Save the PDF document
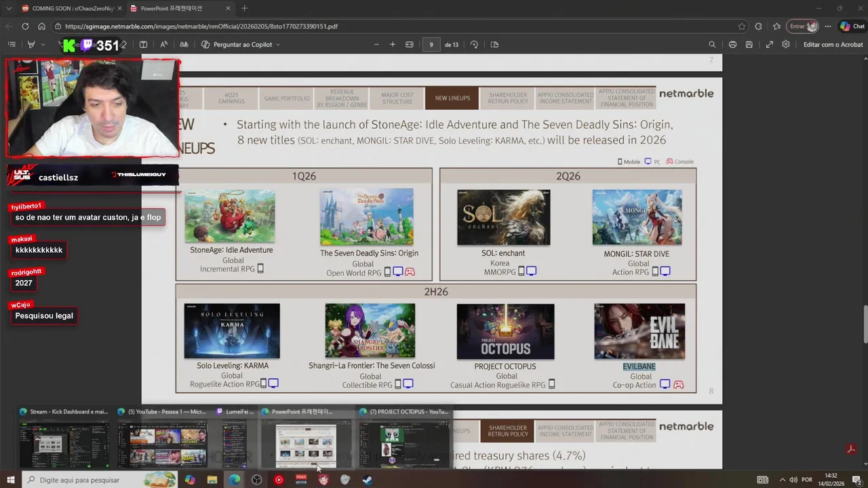The width and height of the screenshot is (868, 488). pos(749,45)
